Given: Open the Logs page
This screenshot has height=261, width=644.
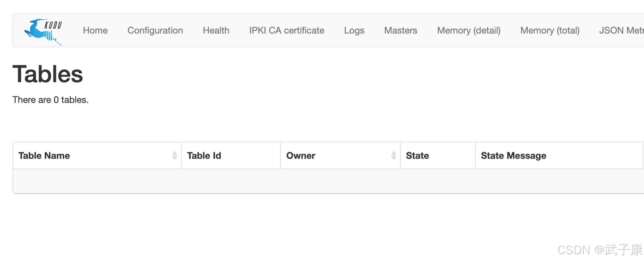Looking at the screenshot, I should click(x=354, y=31).
